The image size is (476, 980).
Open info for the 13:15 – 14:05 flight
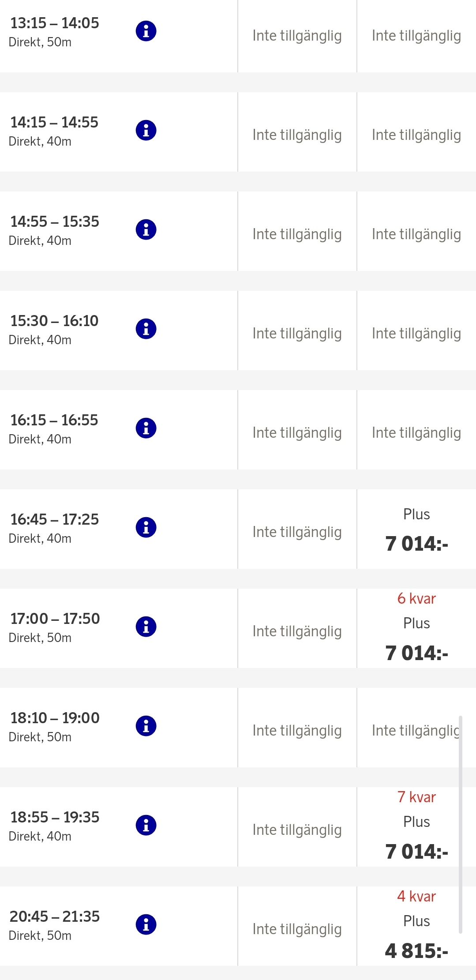[x=146, y=31]
